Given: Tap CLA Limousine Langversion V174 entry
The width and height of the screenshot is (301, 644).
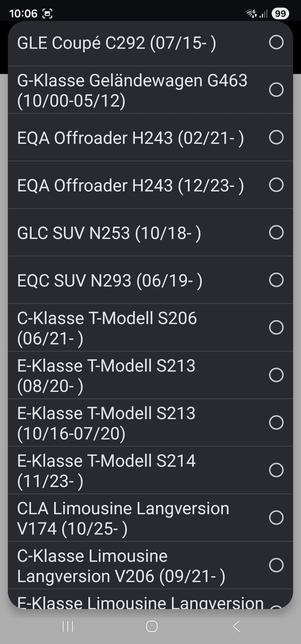Looking at the screenshot, I should coord(123,518).
